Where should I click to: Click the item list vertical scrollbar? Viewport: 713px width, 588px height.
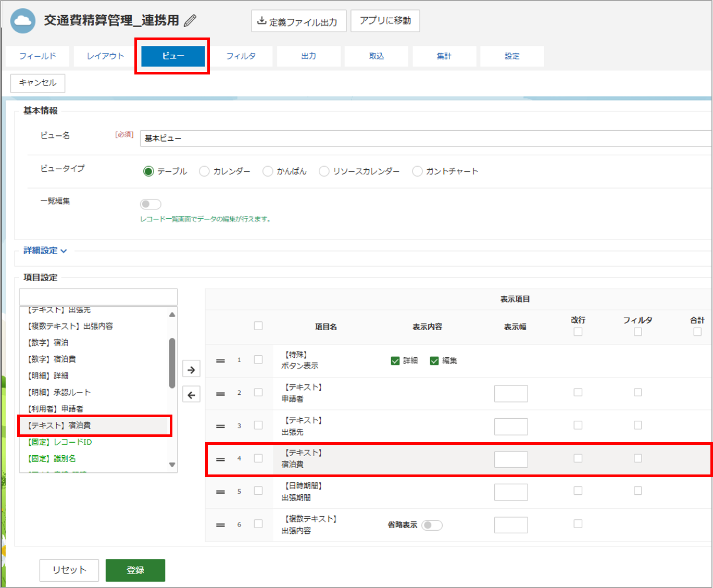coord(172,363)
